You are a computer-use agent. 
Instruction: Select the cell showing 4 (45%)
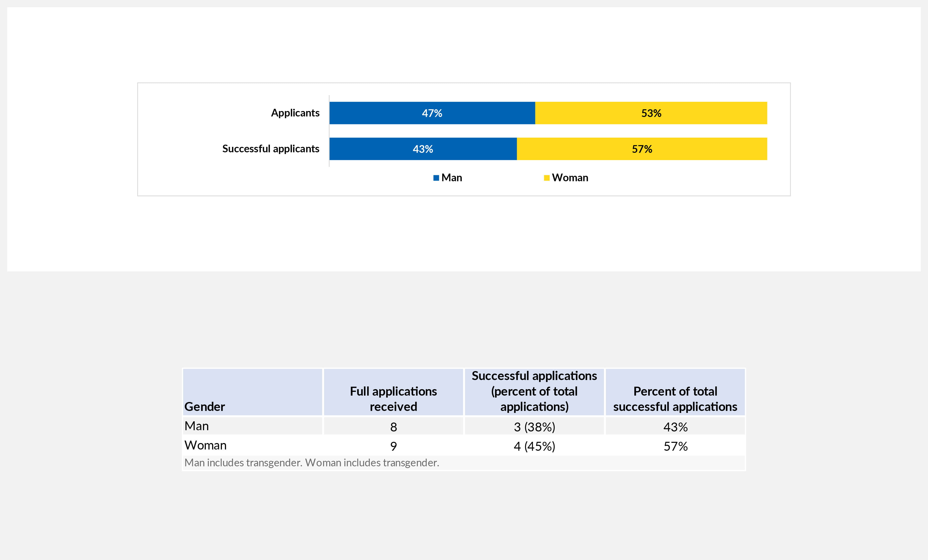tap(534, 446)
